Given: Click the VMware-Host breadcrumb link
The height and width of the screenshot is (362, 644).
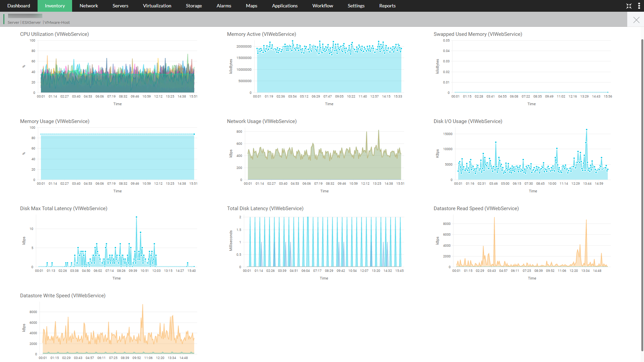Looking at the screenshot, I should pyautogui.click(x=57, y=22).
